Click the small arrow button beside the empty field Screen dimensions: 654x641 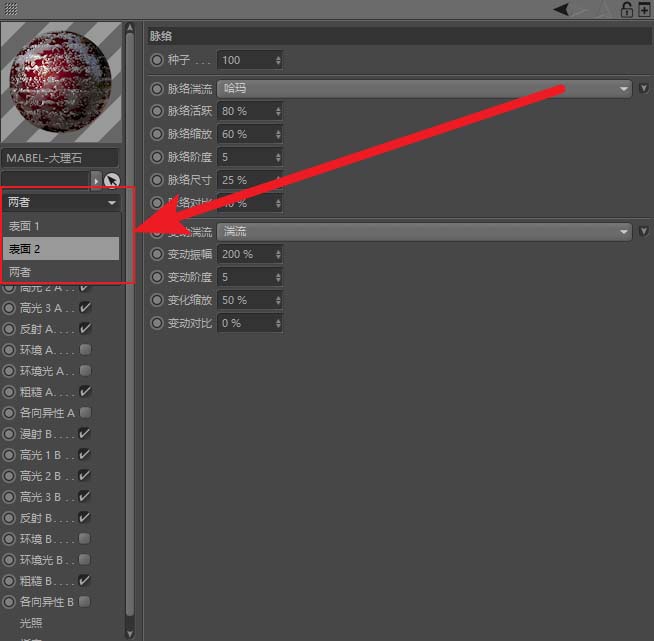[x=96, y=181]
